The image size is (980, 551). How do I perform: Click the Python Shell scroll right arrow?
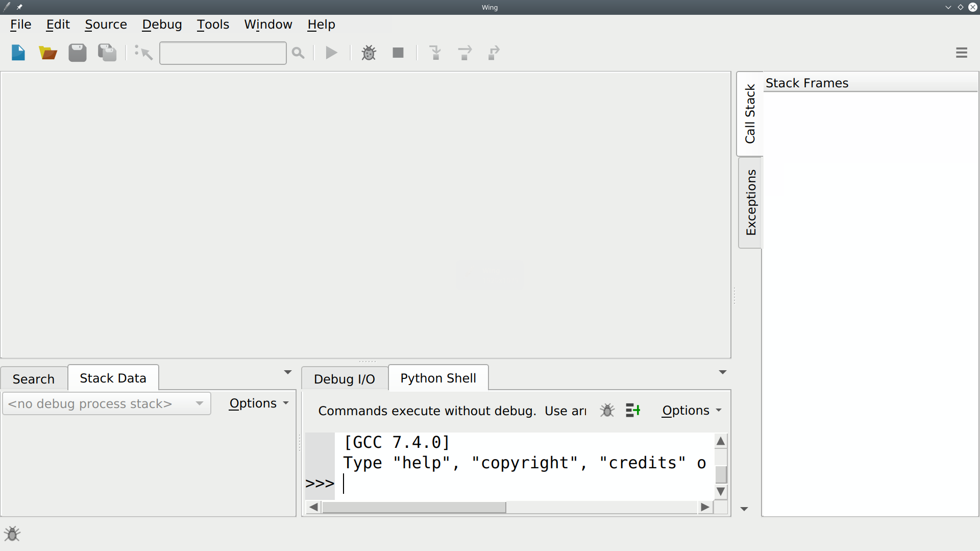[705, 507]
